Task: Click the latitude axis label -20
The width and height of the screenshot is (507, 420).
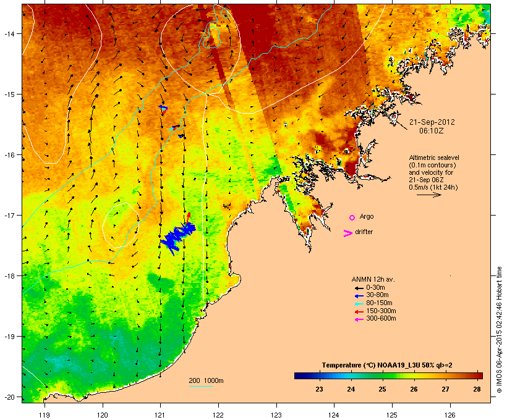Action: [9, 397]
